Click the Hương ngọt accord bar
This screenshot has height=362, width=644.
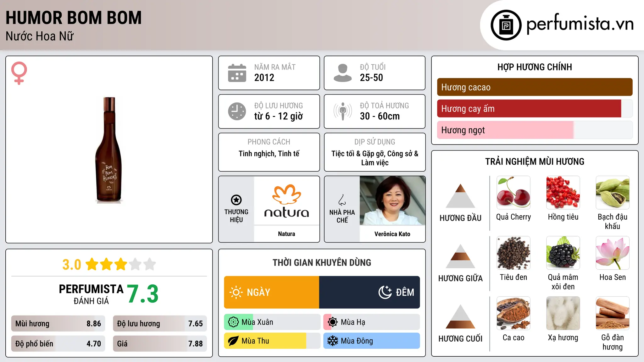click(x=535, y=130)
